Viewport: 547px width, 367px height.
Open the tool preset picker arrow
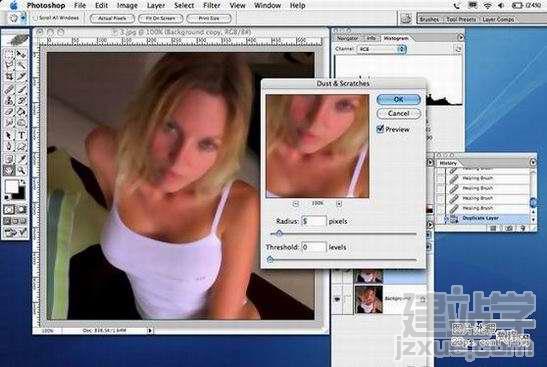(x=23, y=18)
